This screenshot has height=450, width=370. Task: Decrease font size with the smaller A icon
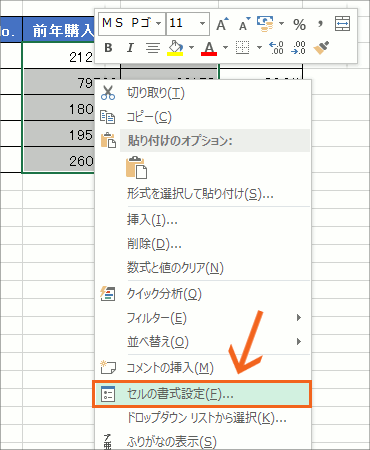tap(245, 24)
